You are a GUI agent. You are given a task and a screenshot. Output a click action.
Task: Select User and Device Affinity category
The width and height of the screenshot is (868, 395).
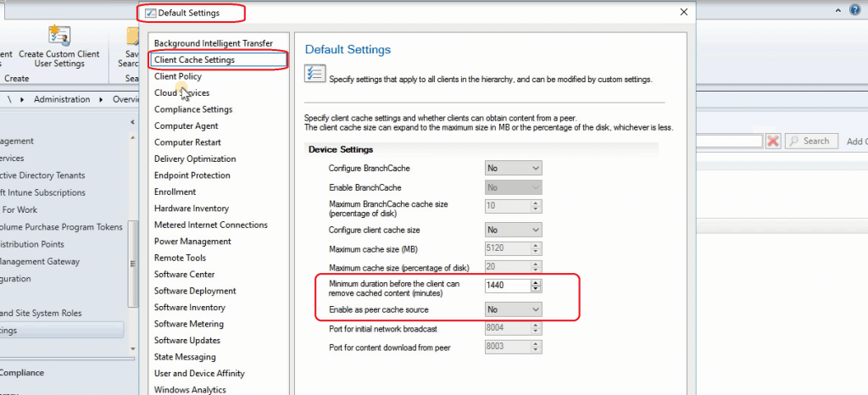coord(199,374)
